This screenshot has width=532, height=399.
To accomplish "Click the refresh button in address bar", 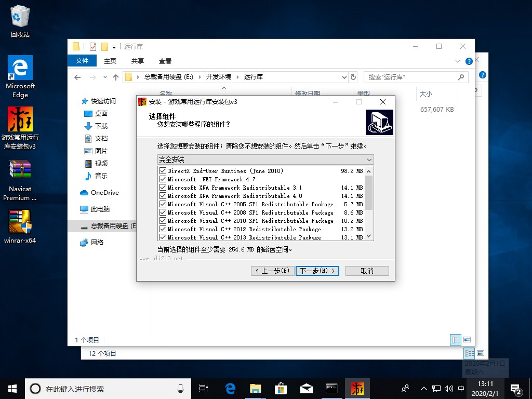I will [x=353, y=77].
